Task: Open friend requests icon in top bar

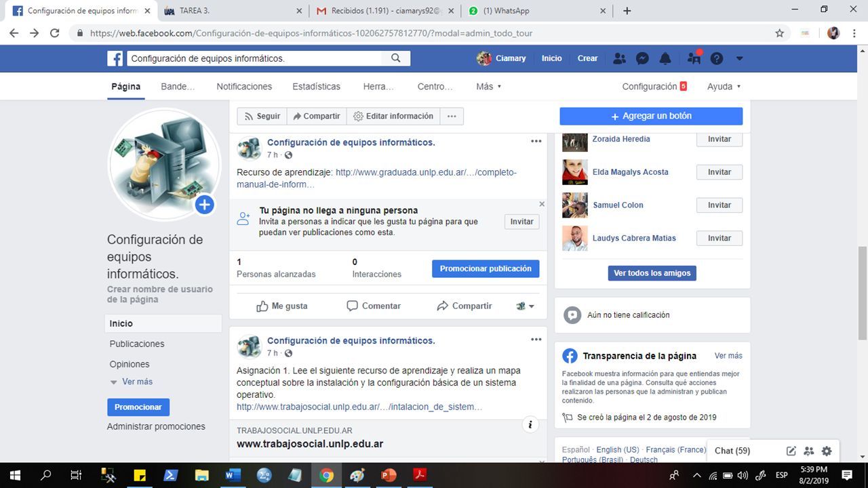Action: [x=619, y=58]
